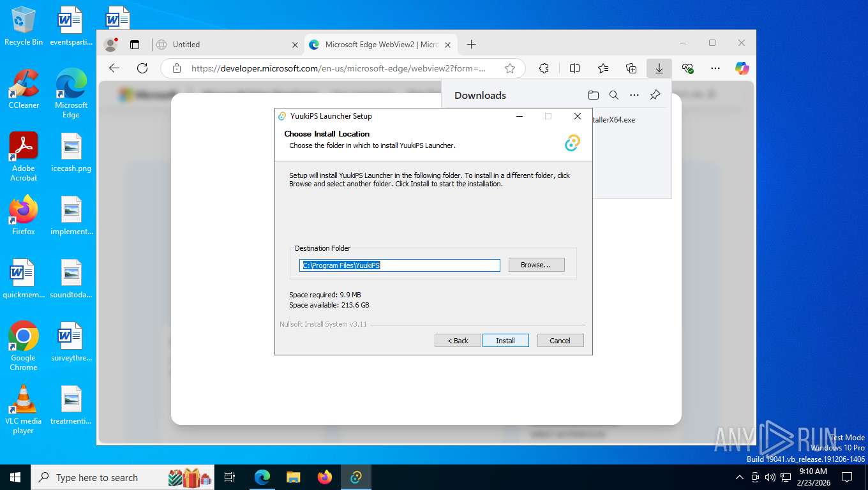Image resolution: width=868 pixels, height=490 pixels.
Task: Select the Microsoft Edge desktop shortcut
Action: click(x=71, y=94)
